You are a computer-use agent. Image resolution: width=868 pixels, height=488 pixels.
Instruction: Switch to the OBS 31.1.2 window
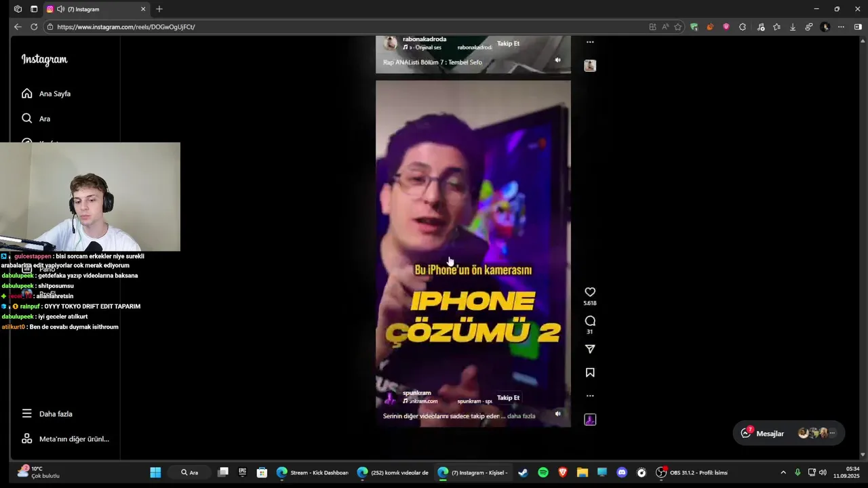pos(692,472)
